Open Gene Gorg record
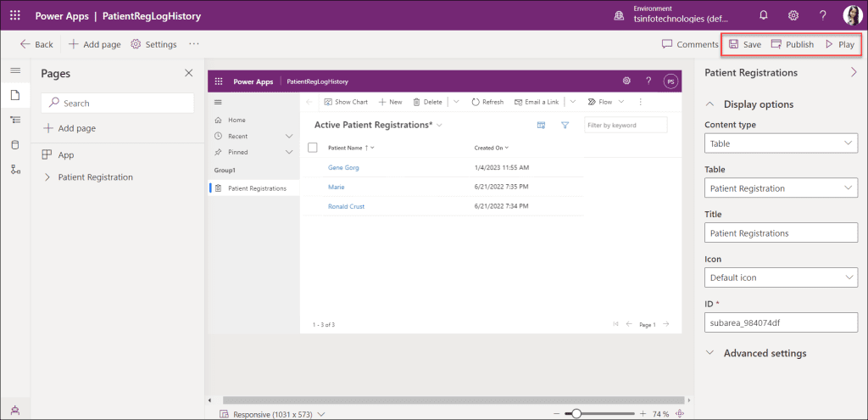The image size is (868, 420). coord(343,167)
